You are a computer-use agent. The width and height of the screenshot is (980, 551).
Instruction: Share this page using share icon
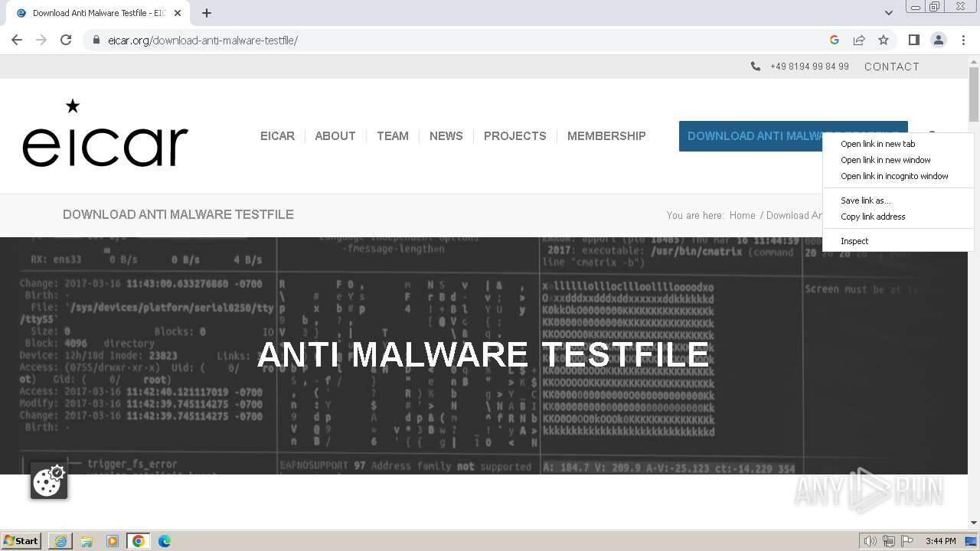[859, 40]
